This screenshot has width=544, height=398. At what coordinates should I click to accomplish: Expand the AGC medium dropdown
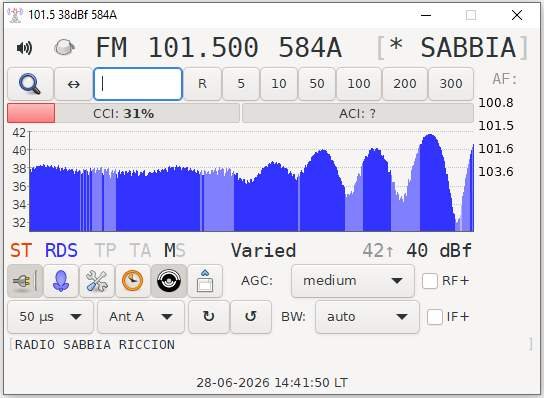coord(353,281)
